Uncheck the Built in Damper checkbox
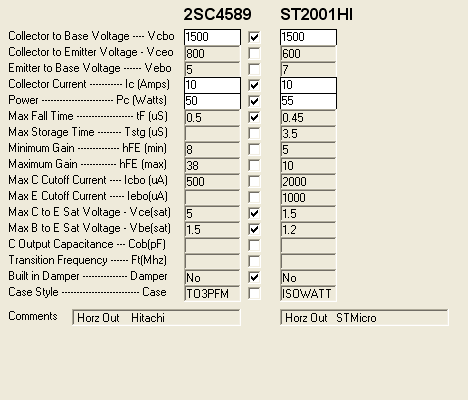Image resolution: width=468 pixels, height=400 pixels. pos(254,277)
